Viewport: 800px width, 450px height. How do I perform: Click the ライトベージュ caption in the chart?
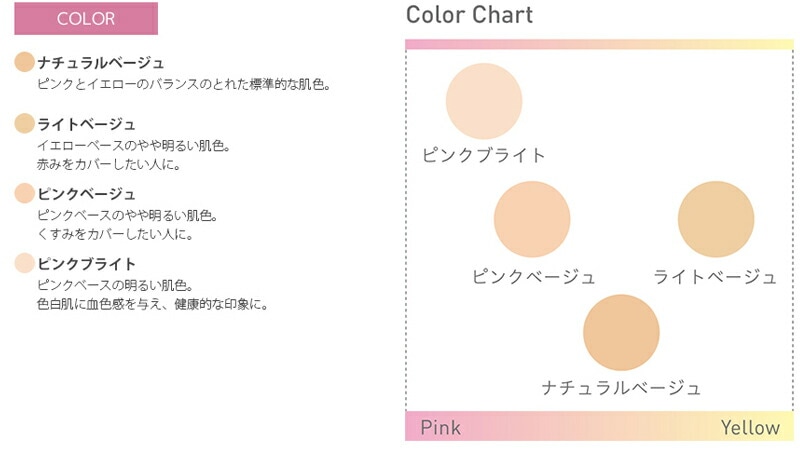pos(715,277)
